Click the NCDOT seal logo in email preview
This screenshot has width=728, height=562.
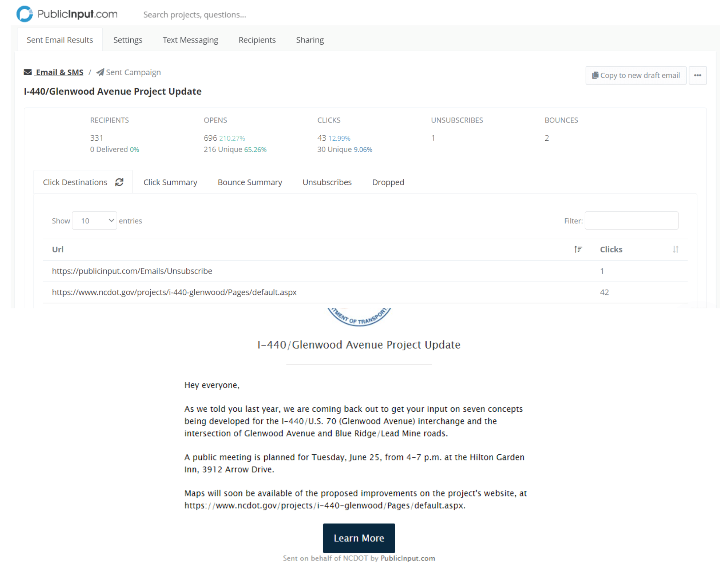pyautogui.click(x=359, y=317)
